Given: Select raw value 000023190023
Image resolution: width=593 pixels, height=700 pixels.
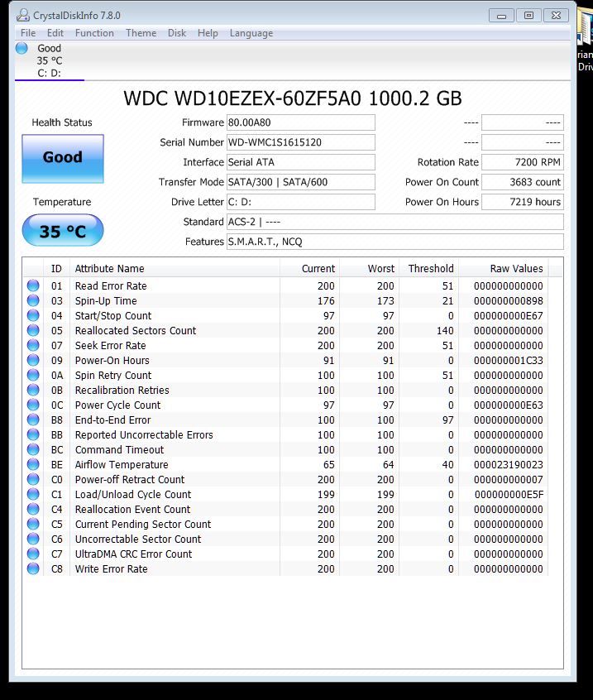Looking at the screenshot, I should [x=508, y=465].
